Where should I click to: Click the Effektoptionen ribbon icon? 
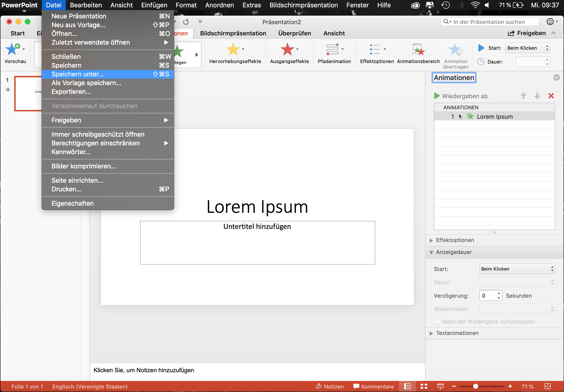point(375,49)
